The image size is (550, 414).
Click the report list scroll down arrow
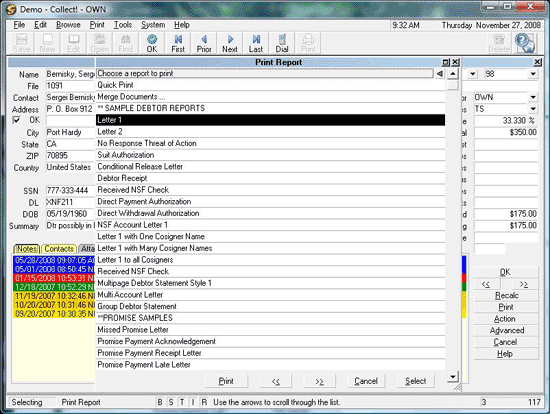453,377
